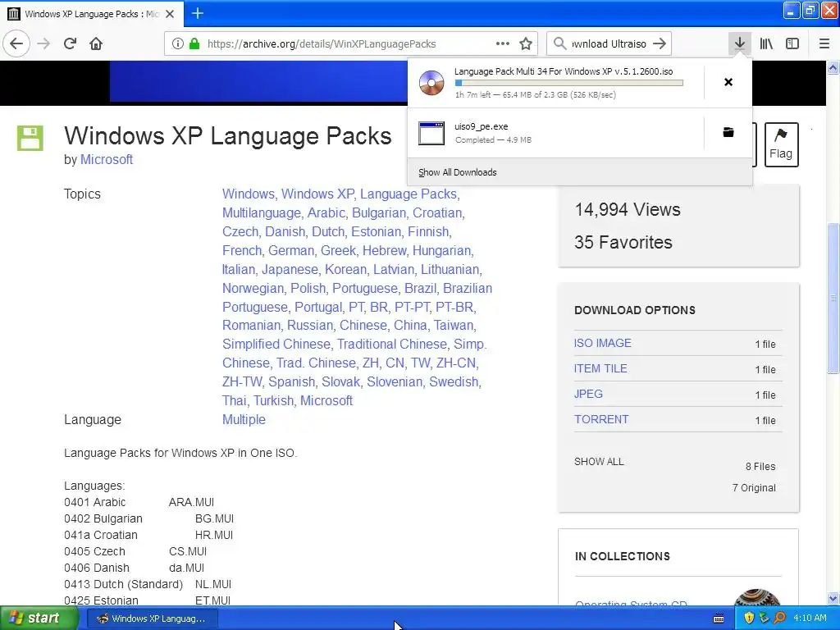
Task: Click the security shield tray icon
Action: [749, 619]
